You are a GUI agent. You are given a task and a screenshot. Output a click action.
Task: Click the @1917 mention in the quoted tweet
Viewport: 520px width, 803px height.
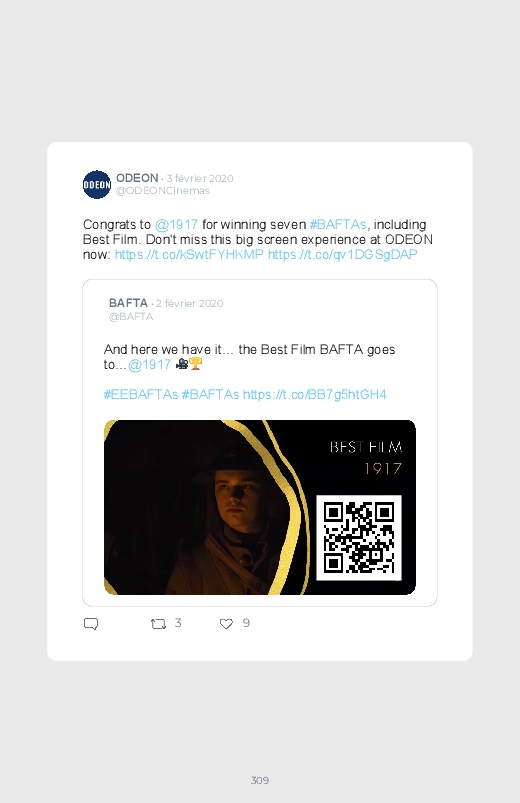pos(149,365)
